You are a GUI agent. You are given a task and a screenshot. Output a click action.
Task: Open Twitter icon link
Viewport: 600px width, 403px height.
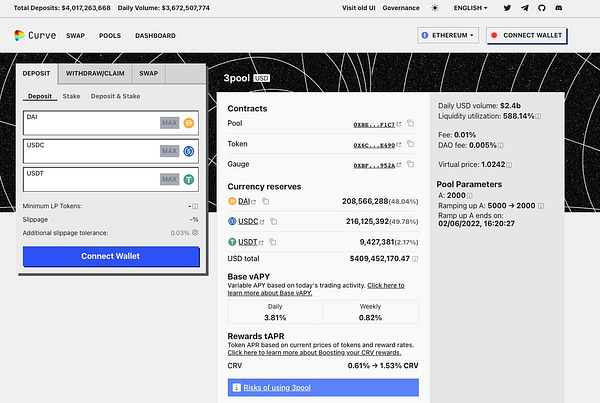pos(507,8)
